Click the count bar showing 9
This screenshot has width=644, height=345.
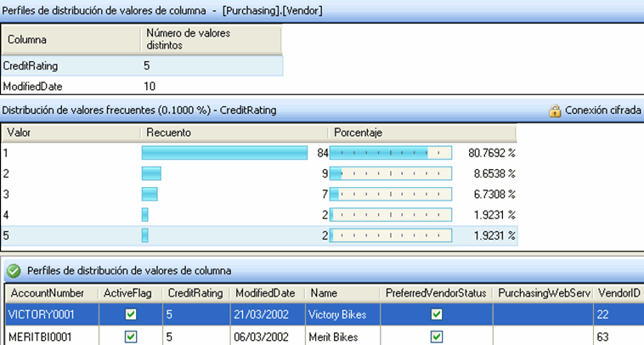click(x=151, y=173)
